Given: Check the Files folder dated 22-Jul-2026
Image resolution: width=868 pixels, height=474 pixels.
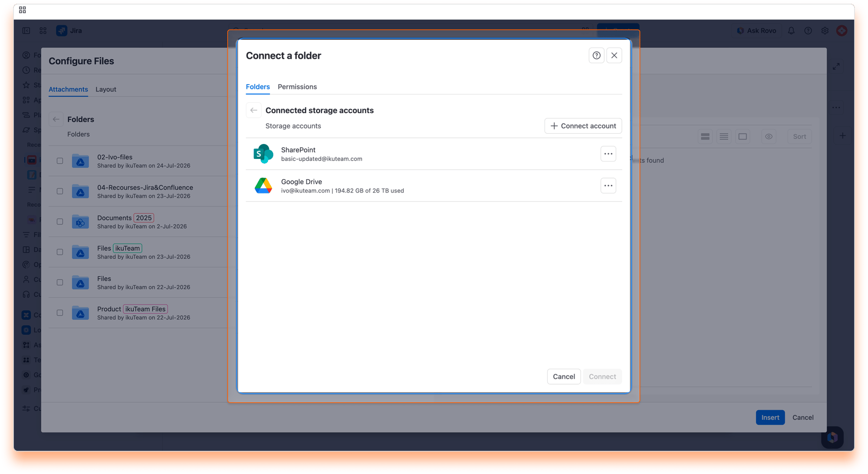Looking at the screenshot, I should click(x=60, y=282).
